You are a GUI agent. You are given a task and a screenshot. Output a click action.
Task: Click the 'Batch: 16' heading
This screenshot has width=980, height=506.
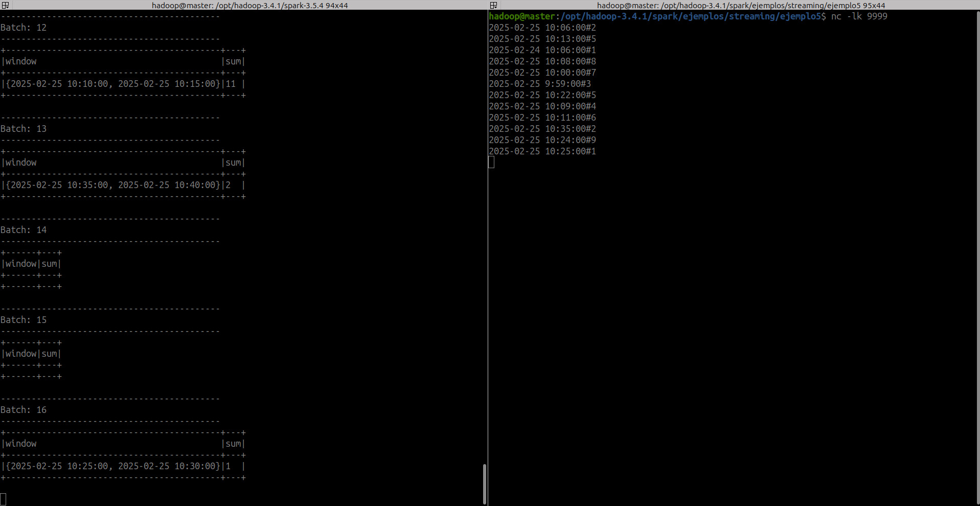[x=24, y=410]
